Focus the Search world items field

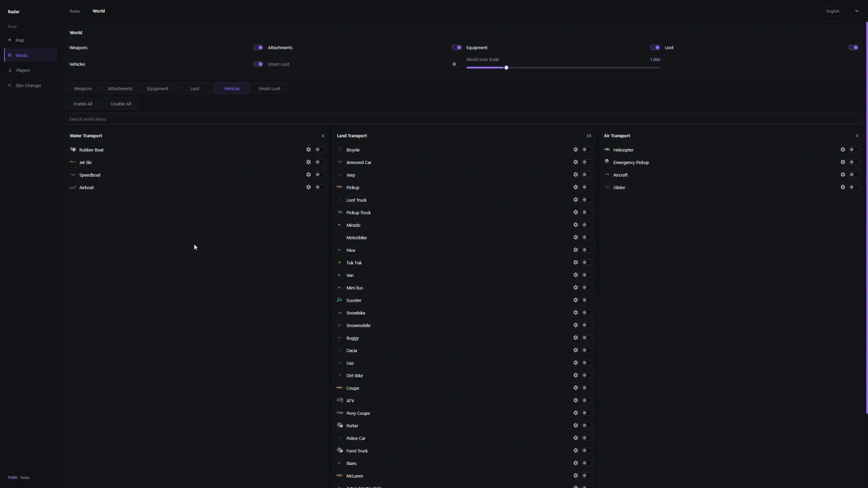tap(464, 119)
